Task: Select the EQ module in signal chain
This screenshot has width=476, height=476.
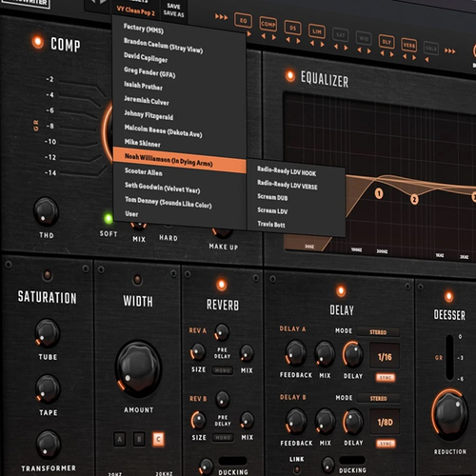Action: coord(243,21)
